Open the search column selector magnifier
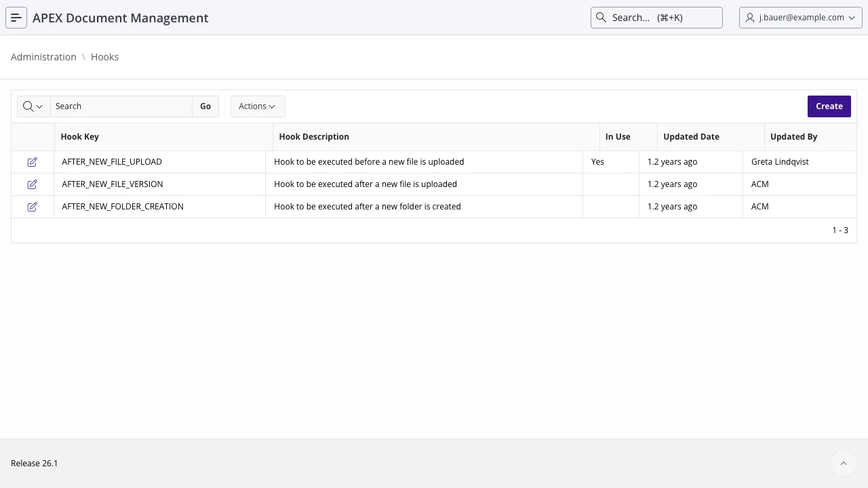This screenshot has width=868, height=488. (x=33, y=106)
